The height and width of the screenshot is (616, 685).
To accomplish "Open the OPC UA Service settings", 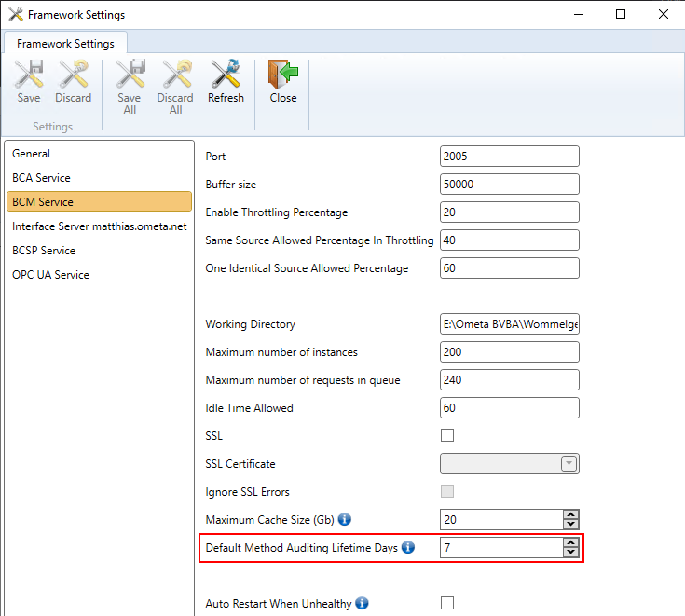I will pyautogui.click(x=49, y=274).
